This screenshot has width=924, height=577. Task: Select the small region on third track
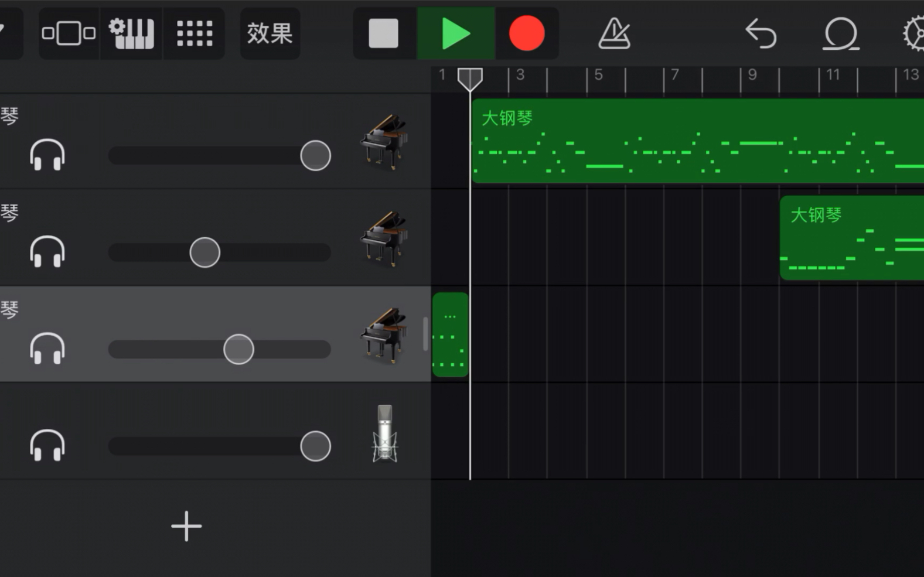[x=450, y=334]
